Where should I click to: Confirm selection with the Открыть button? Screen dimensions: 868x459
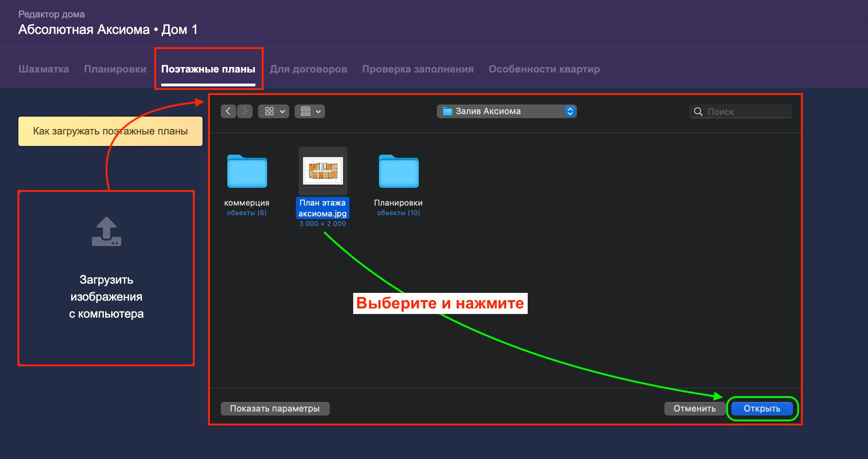pyautogui.click(x=762, y=409)
